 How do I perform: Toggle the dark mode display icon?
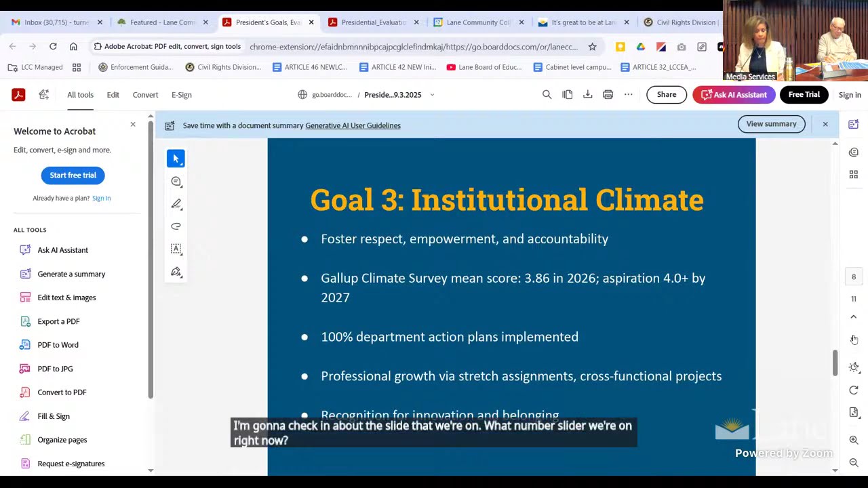(x=854, y=367)
